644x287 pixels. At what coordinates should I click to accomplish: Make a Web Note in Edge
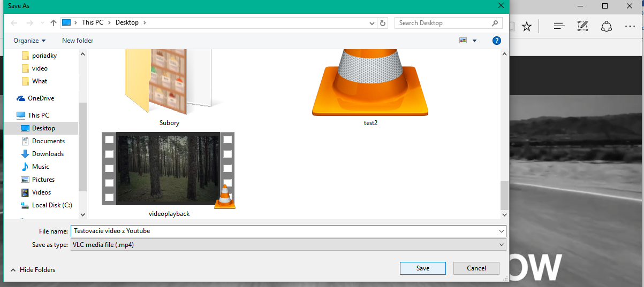tap(583, 26)
